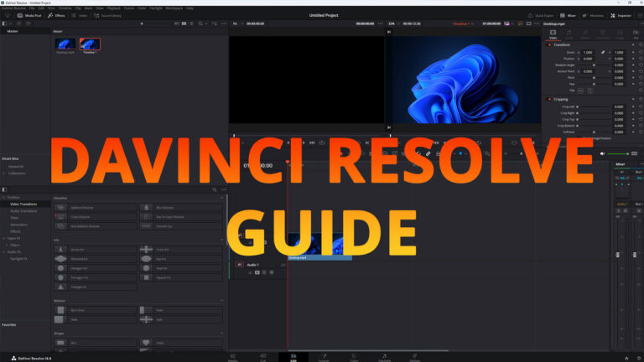Image resolution: width=644 pixels, height=362 pixels.
Task: Open the Edit menu
Action: coord(41,8)
